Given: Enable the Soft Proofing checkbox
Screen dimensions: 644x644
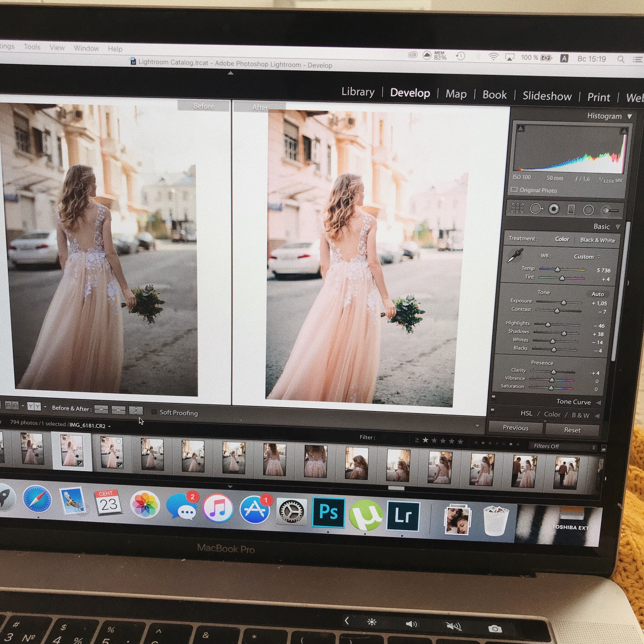Looking at the screenshot, I should click(x=154, y=412).
